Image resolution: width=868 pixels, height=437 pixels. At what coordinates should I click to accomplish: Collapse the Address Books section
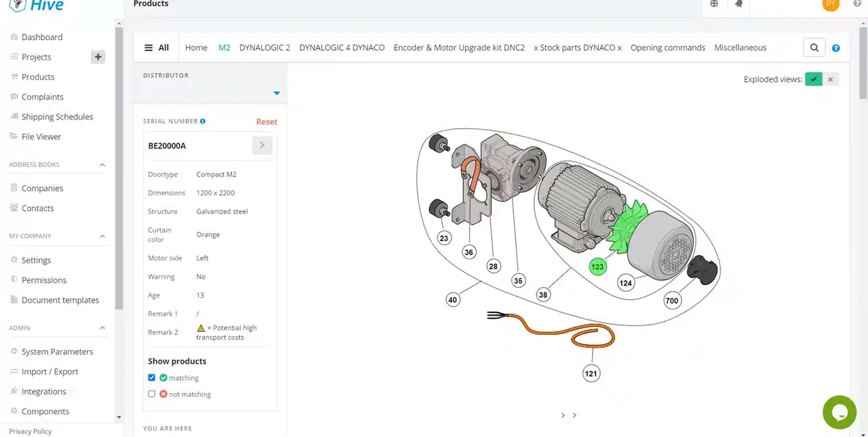point(102,165)
